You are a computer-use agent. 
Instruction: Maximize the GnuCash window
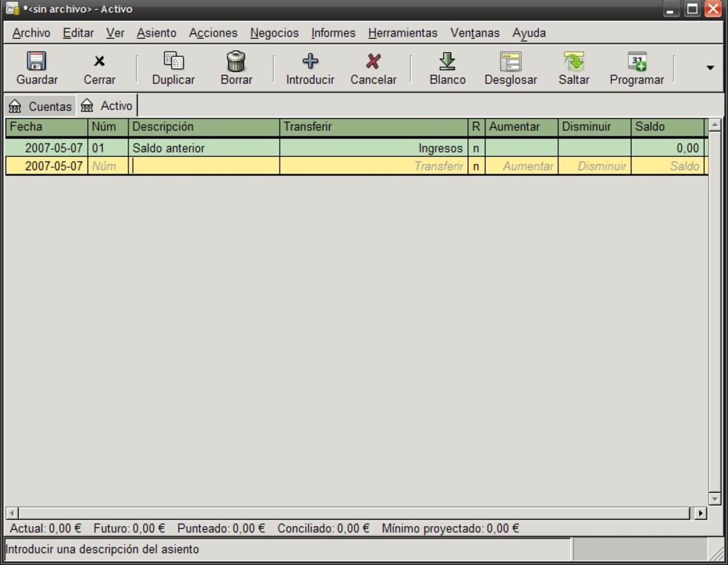point(692,8)
